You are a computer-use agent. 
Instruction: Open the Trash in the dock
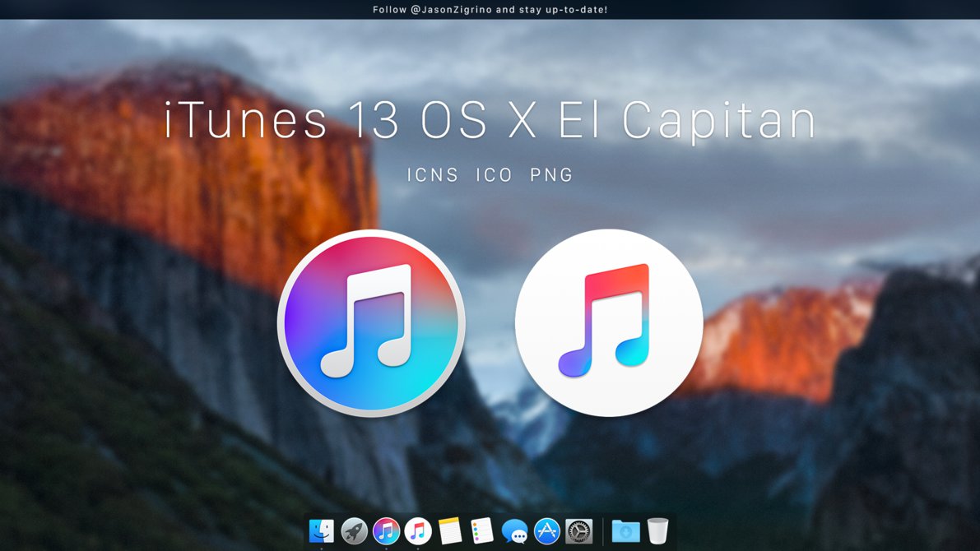coord(657,531)
